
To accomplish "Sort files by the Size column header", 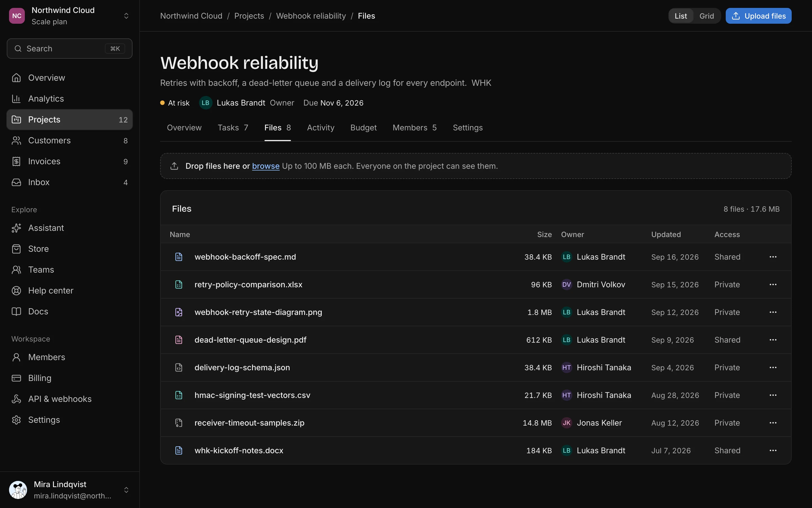I will pos(544,235).
